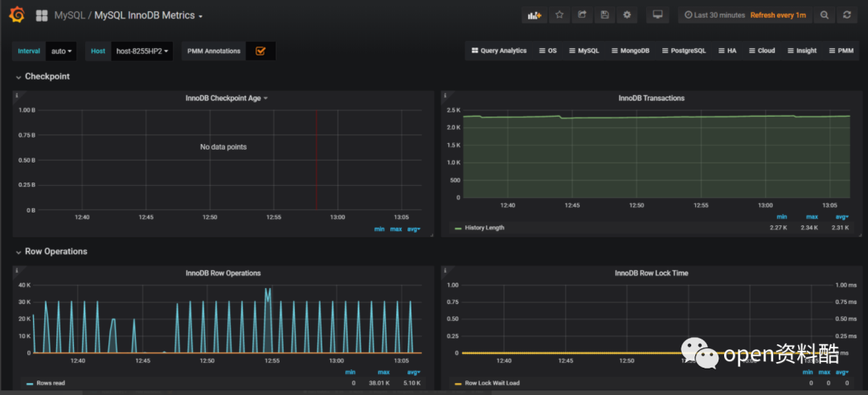
Task: Zoom out time range with magnifier icon
Action: coord(825,15)
